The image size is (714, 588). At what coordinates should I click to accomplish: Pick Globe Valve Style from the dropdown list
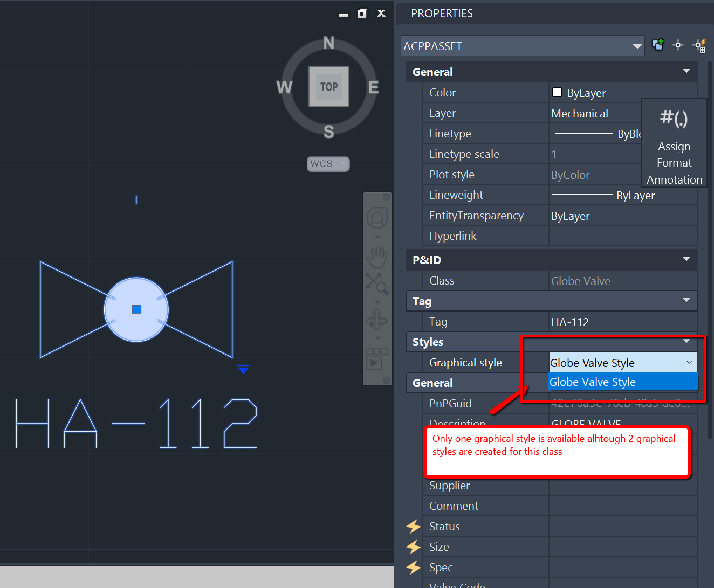tap(623, 382)
